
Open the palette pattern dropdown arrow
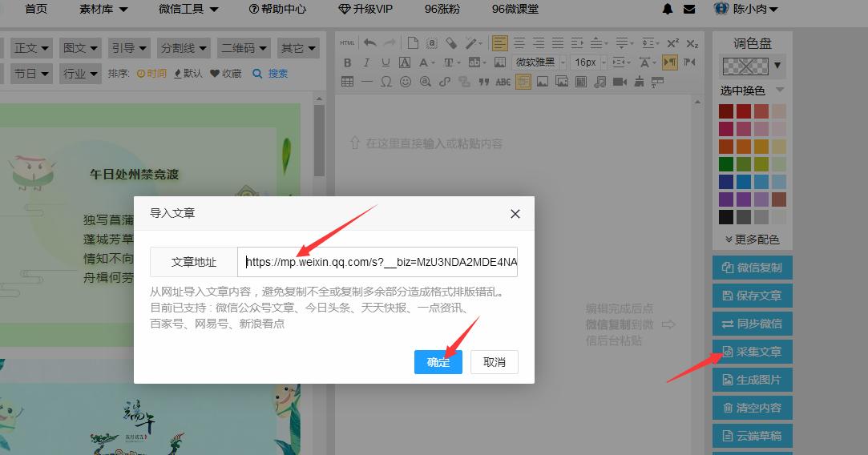(777, 66)
